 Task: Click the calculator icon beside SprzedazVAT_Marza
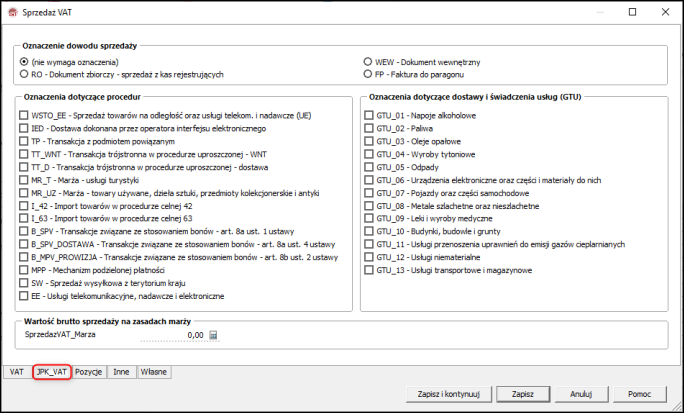click(x=213, y=336)
